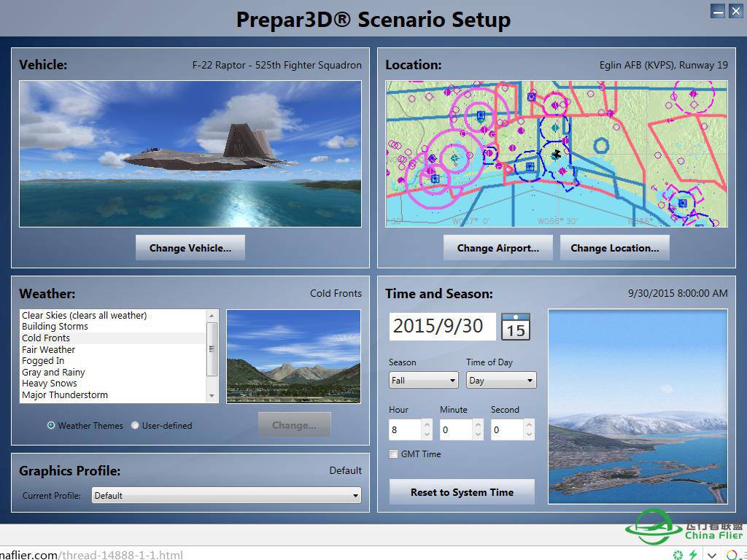Increase the Hour value with up arrow
747x560 pixels.
point(427,424)
